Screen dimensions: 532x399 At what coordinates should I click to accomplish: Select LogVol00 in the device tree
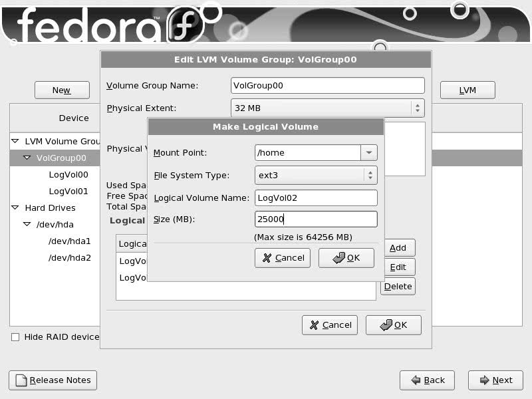point(68,175)
